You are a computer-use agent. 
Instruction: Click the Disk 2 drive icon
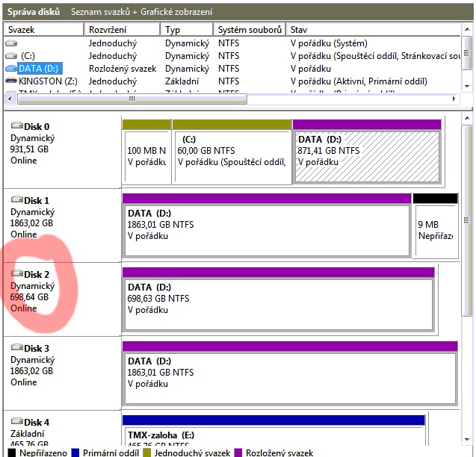[16, 274]
